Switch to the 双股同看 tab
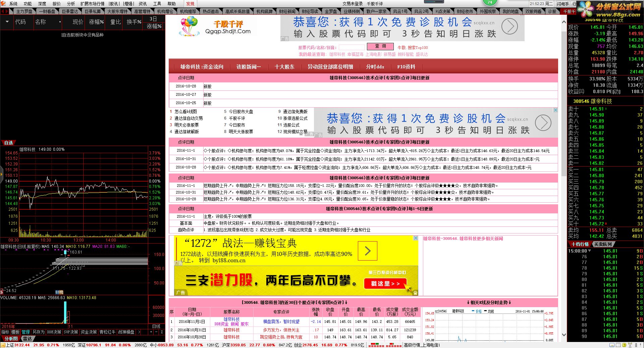This screenshot has height=348, width=644. (533, 11)
